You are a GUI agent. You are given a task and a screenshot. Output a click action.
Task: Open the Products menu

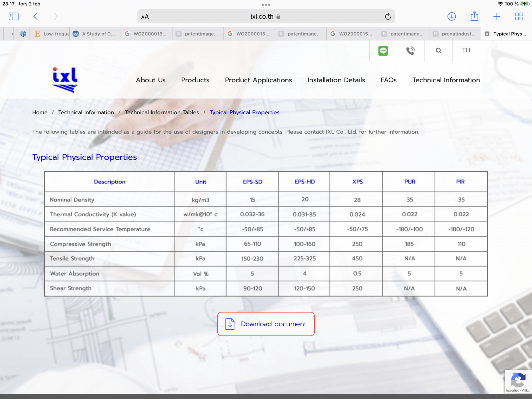(x=195, y=80)
